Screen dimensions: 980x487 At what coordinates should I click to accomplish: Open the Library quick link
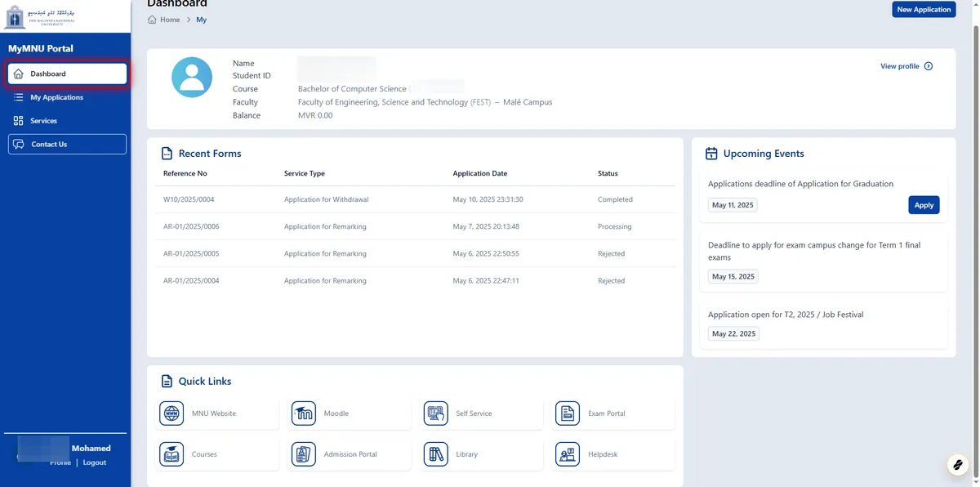tap(481, 454)
